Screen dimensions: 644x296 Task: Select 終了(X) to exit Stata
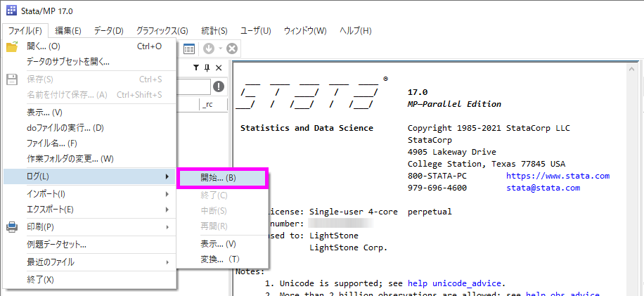coord(90,280)
